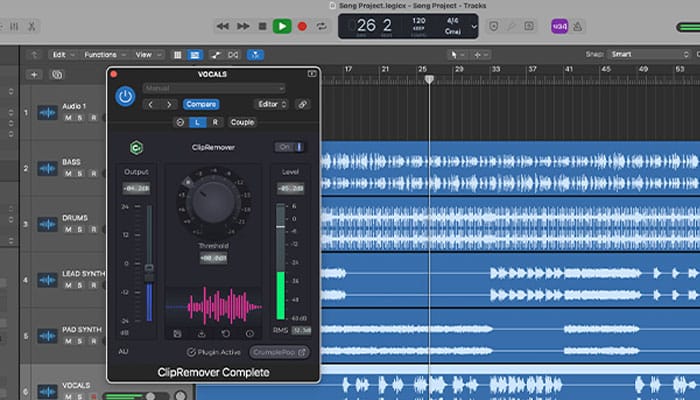Viewport: 700px width, 400px height.
Task: Toggle the blue catch playhead button
Action: coord(255,54)
